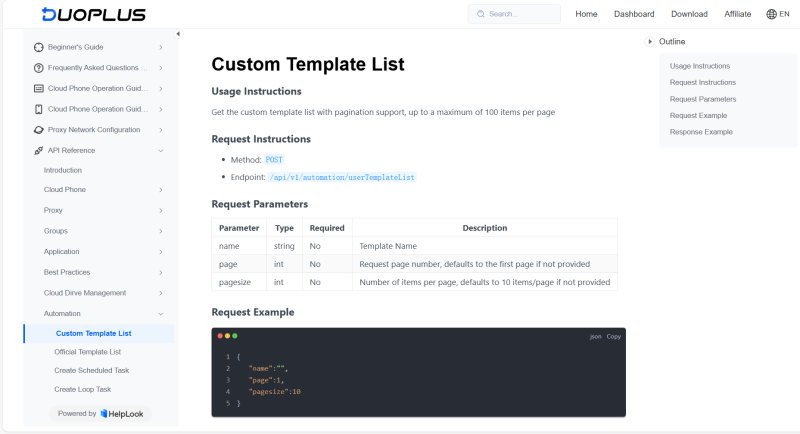Click the Frequently Asked Questions question-mark icon
Viewport: 800px width, 434px height.
pyautogui.click(x=39, y=68)
